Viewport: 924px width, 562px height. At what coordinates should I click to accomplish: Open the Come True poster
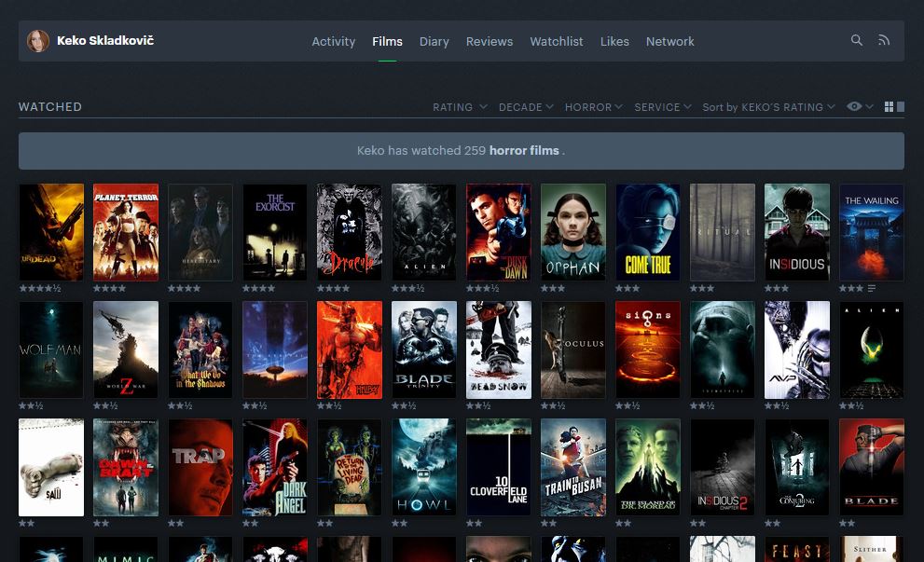coord(648,232)
